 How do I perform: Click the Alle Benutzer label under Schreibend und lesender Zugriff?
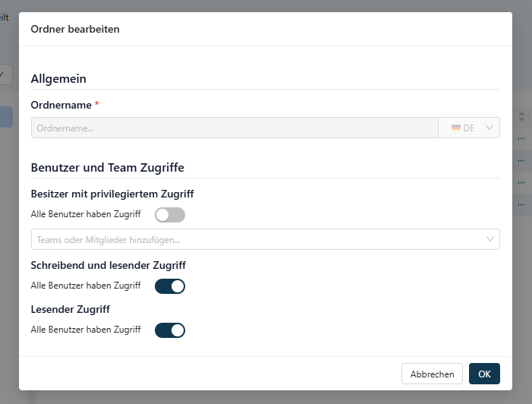tap(86, 286)
